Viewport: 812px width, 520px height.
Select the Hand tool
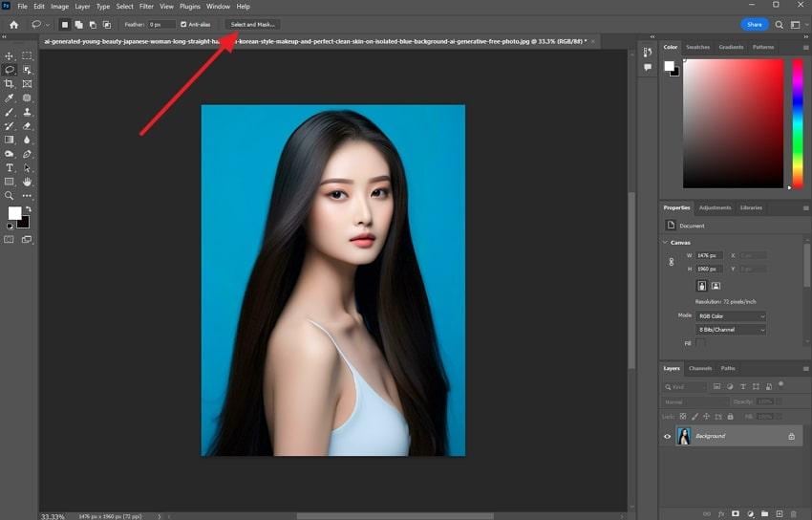pyautogui.click(x=27, y=182)
